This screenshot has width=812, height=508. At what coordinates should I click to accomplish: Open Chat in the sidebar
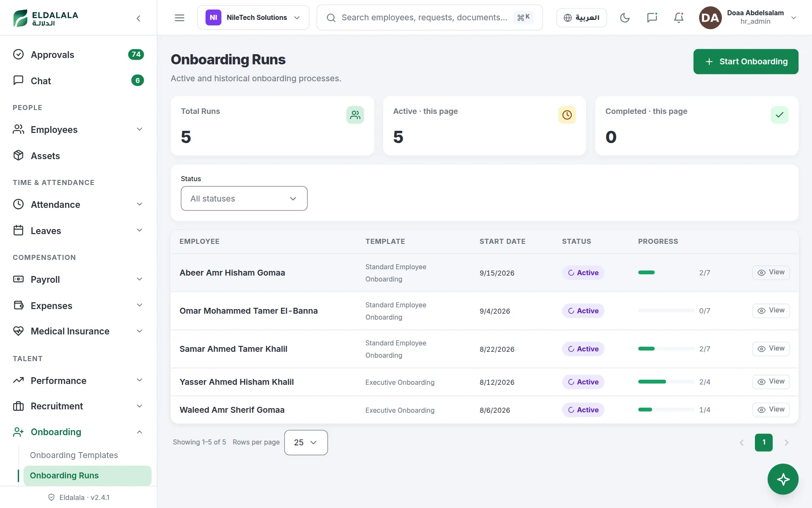pos(78,81)
